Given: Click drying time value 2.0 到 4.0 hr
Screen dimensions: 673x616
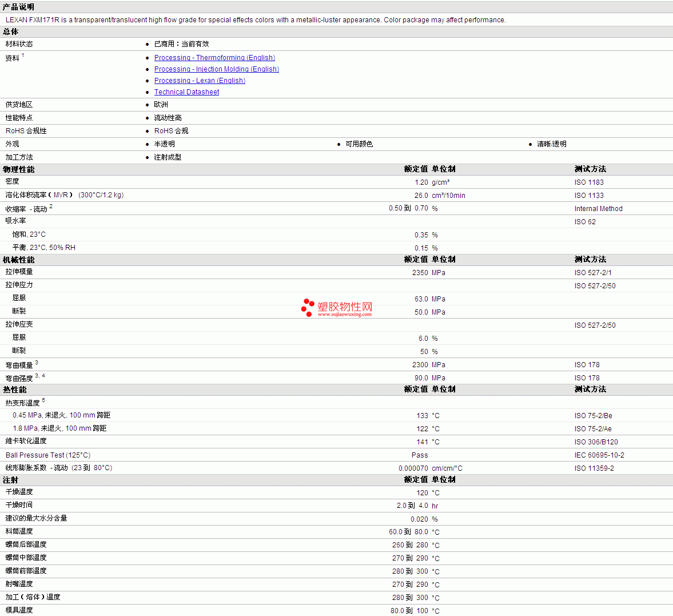Looking at the screenshot, I should coord(417,506).
